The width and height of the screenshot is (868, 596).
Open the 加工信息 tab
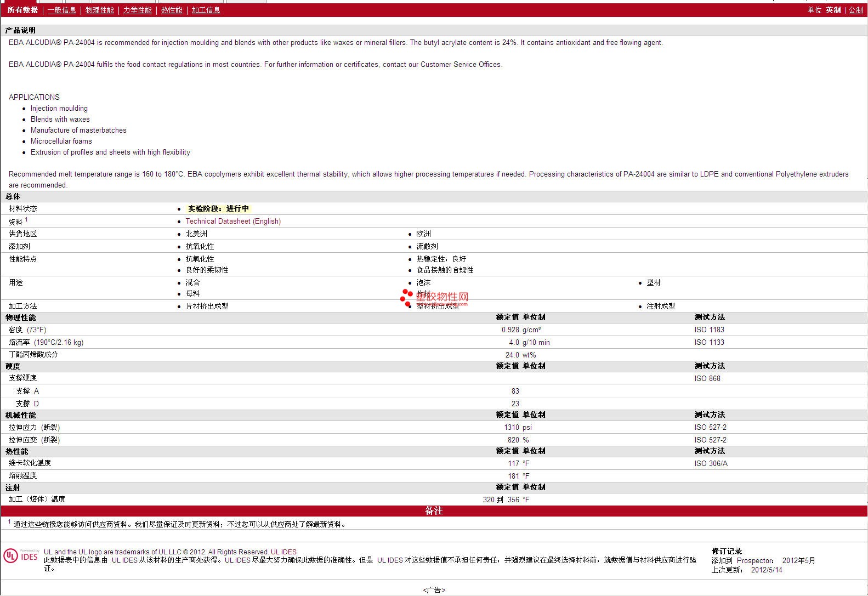point(206,10)
